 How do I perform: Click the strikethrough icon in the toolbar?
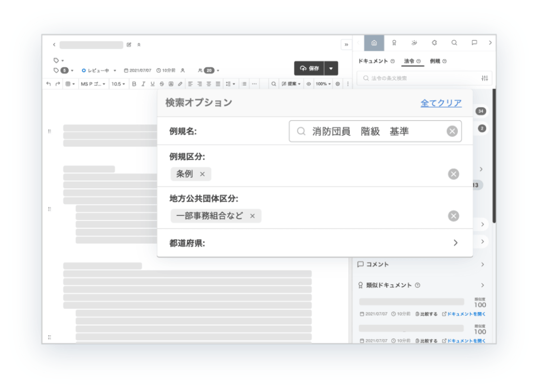(x=161, y=84)
